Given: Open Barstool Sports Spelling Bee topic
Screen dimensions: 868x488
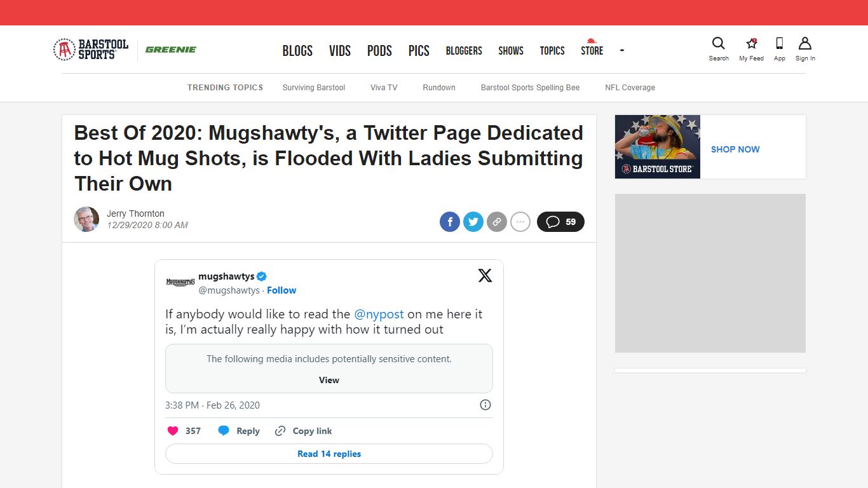Looking at the screenshot, I should [x=530, y=88].
